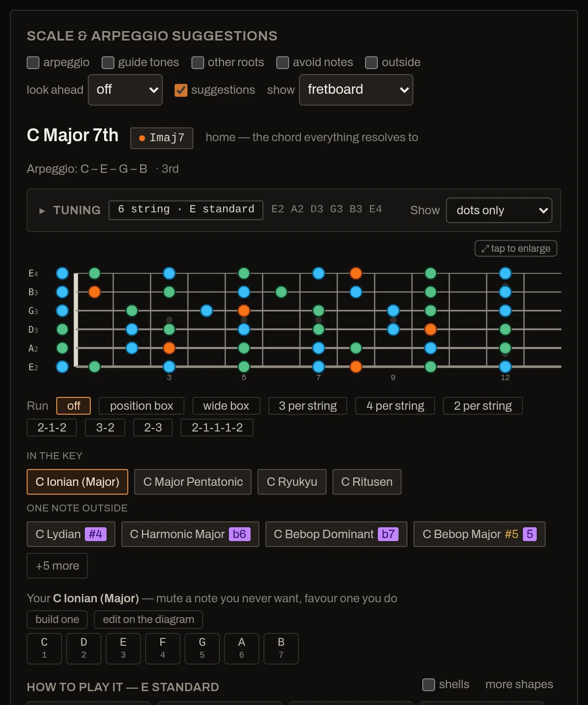Select the 2-1-1-1-2 run pattern

click(217, 428)
